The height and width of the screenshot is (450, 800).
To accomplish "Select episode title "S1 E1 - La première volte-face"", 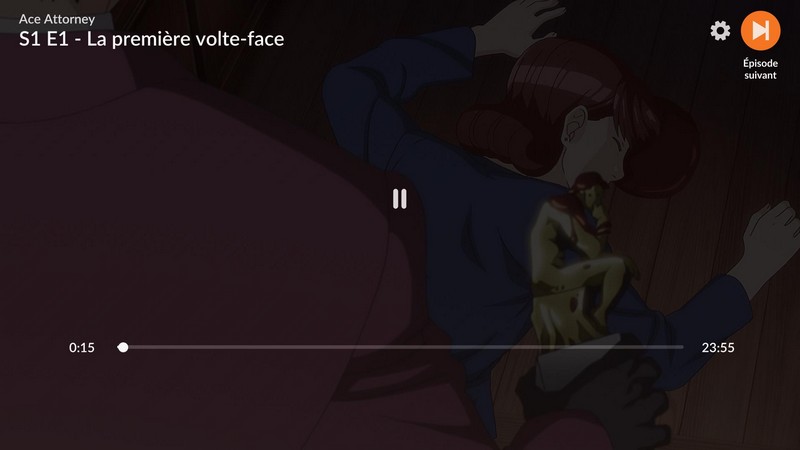I will (x=151, y=39).
